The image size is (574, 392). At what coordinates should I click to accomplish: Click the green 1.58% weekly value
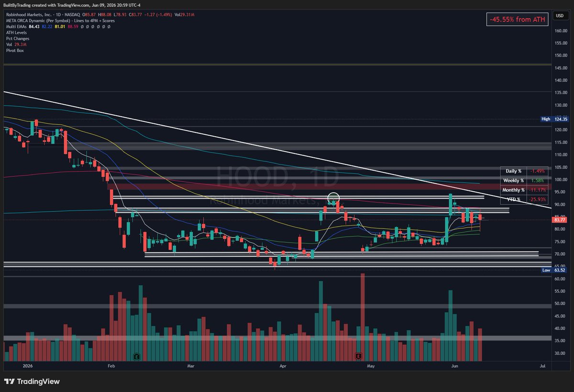click(537, 180)
